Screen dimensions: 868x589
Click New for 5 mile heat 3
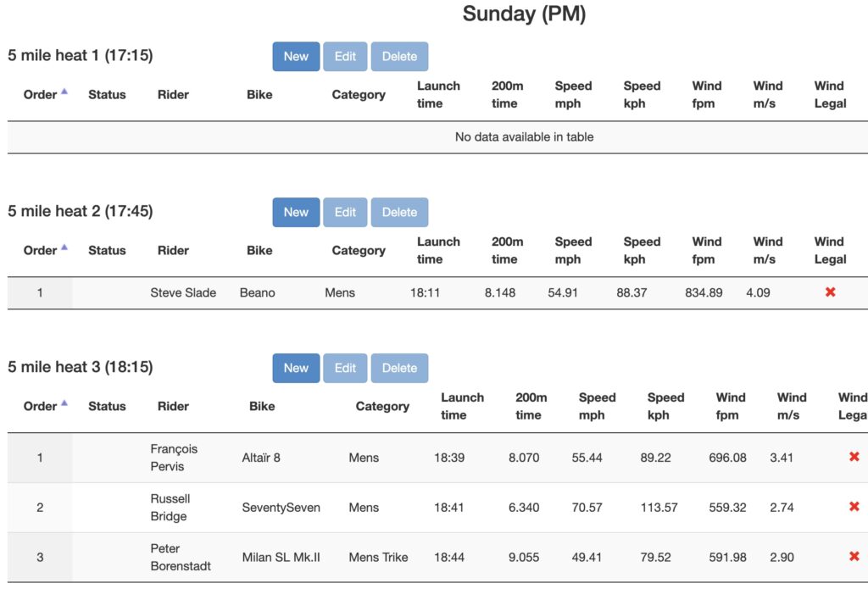coord(295,368)
